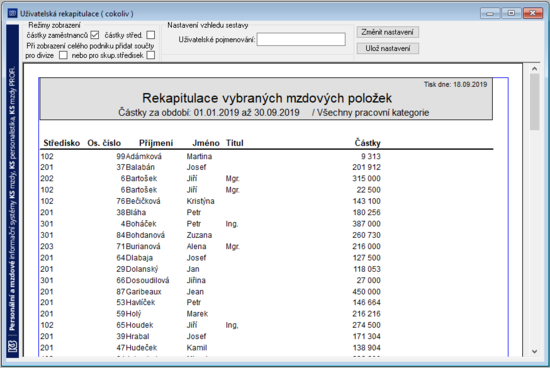Click the first name Marek

(x=197, y=314)
